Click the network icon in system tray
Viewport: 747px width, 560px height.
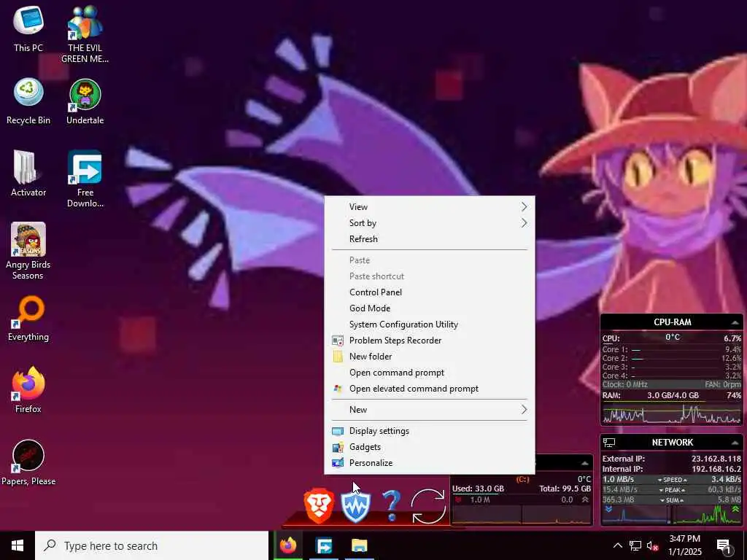[635, 545]
